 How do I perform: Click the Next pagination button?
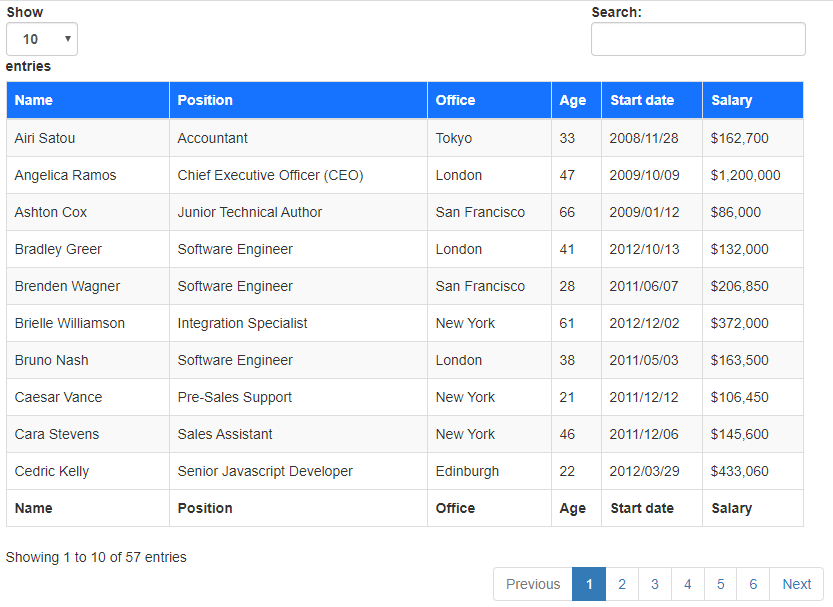click(x=796, y=584)
